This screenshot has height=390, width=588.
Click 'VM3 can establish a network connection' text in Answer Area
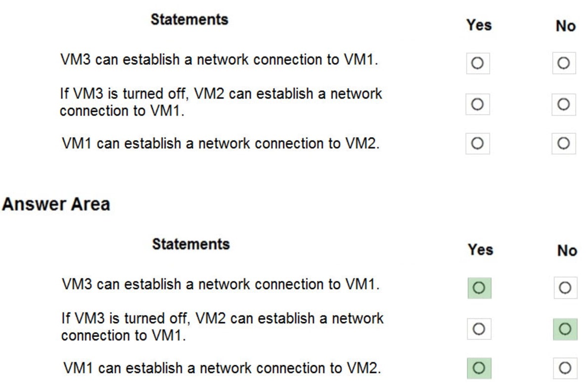[221, 285]
